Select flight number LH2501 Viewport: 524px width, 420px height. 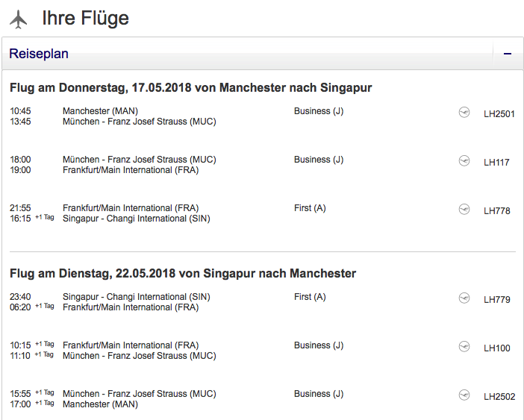click(x=499, y=114)
